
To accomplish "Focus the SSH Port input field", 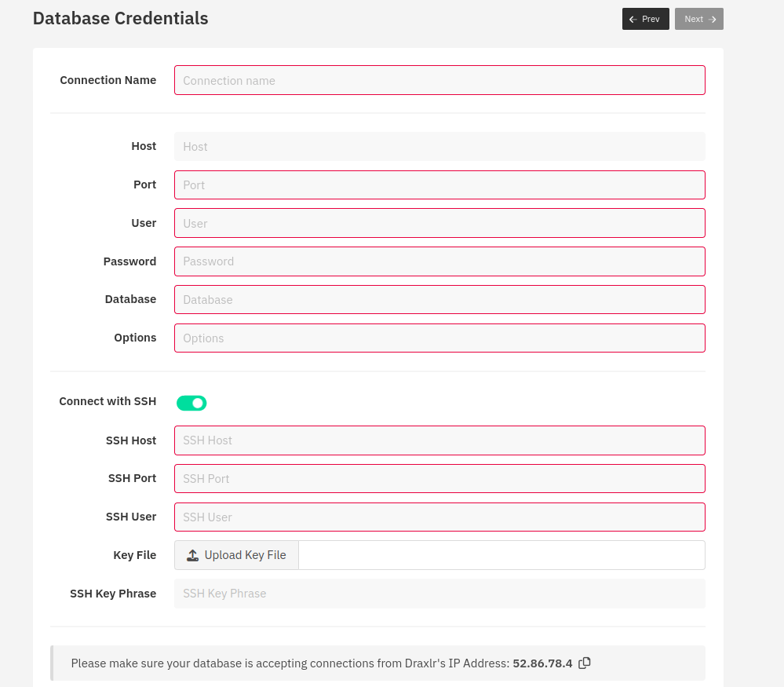I will click(439, 478).
